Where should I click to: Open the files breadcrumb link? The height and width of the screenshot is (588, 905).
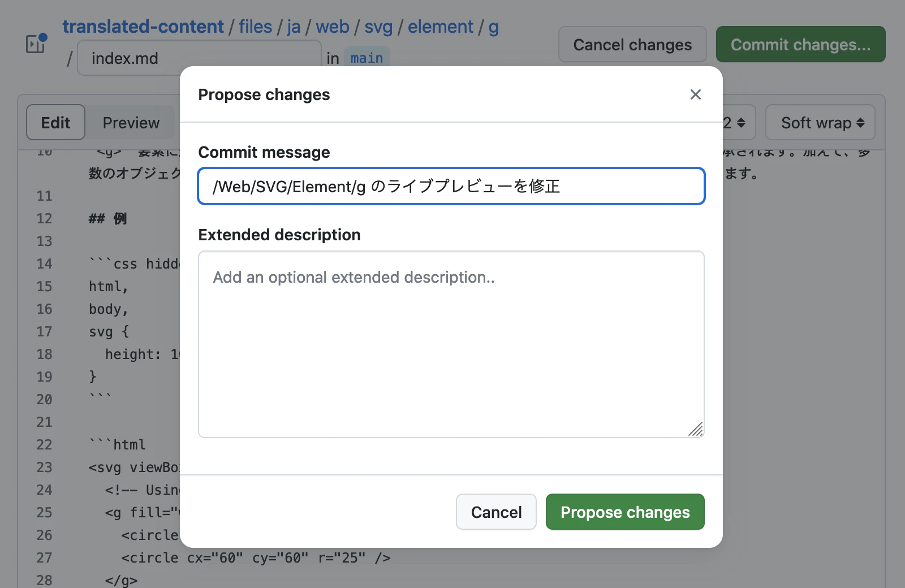coord(255,27)
